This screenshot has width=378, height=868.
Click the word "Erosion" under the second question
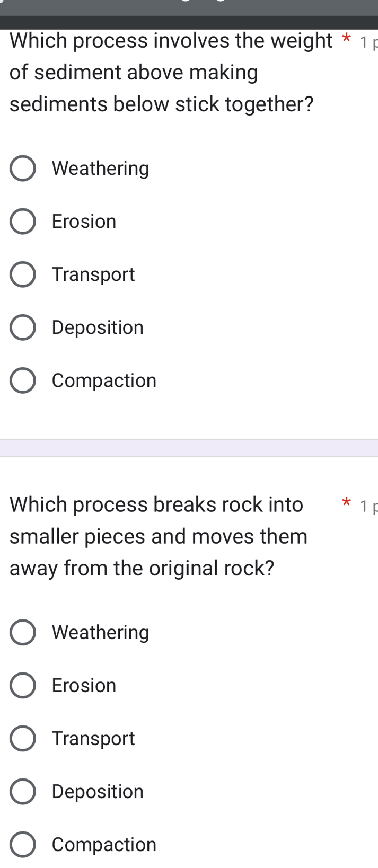[x=84, y=686]
